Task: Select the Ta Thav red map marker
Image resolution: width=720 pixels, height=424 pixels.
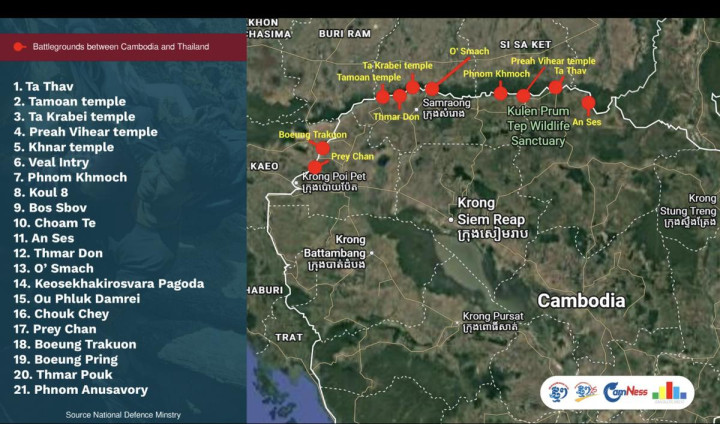Action: [556, 87]
